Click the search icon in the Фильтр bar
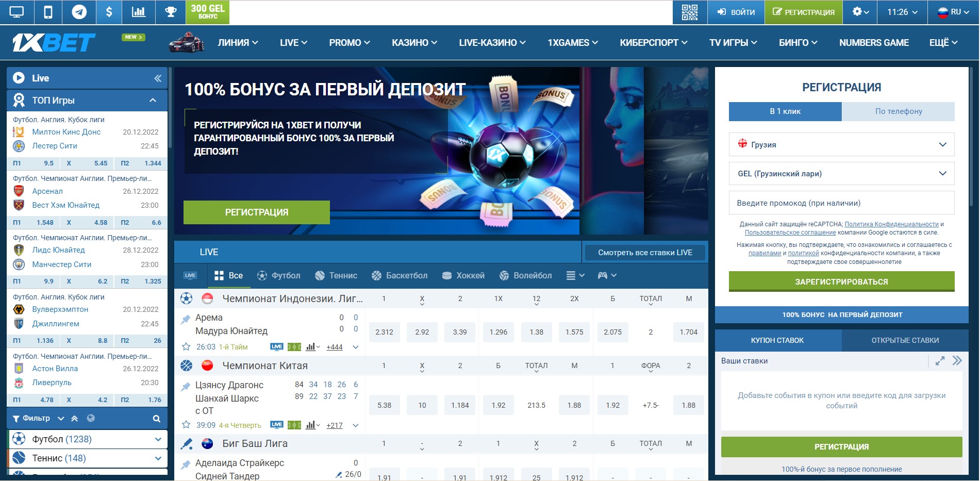980x481 pixels. [157, 419]
